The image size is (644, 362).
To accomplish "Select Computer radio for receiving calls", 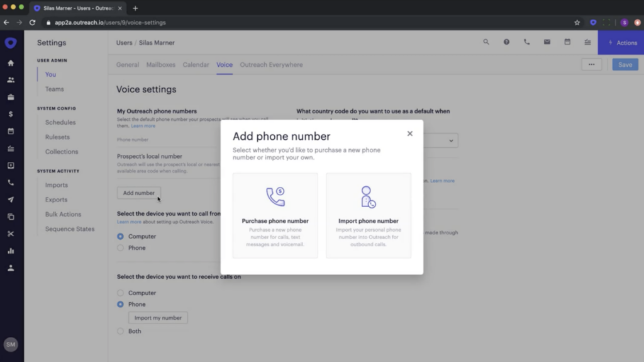I will pos(120,293).
